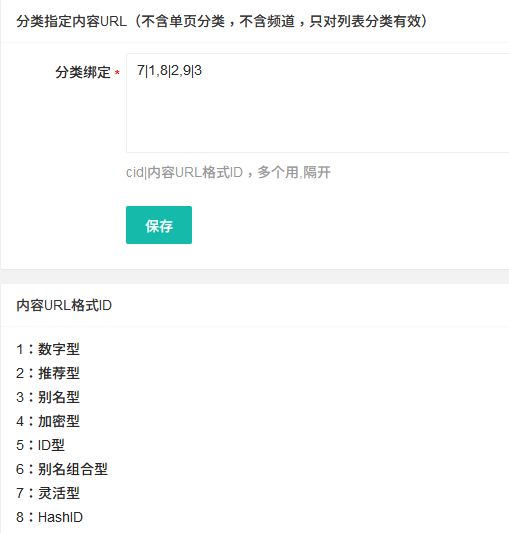Click the 不含单页分类 text in heading
Viewport: 509px width, 533px height.
point(183,21)
